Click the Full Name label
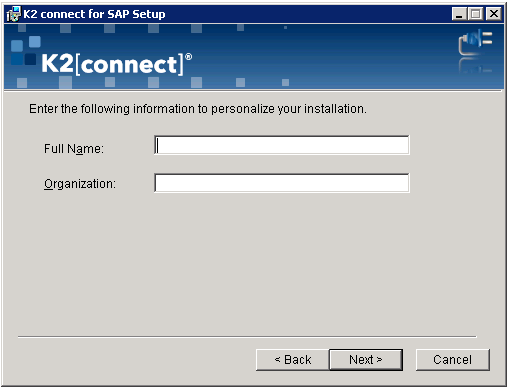The image size is (508, 387). [74, 149]
